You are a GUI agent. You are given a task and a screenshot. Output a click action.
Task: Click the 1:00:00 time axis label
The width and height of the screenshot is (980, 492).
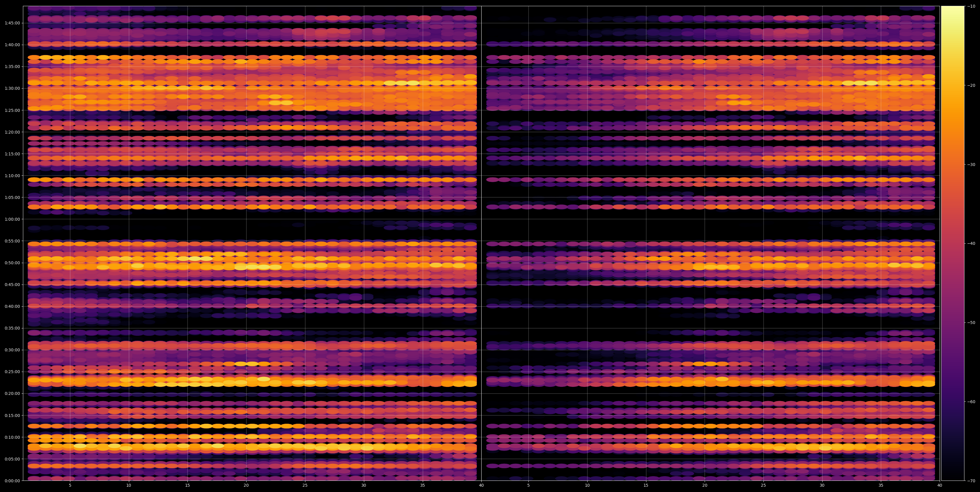12,219
